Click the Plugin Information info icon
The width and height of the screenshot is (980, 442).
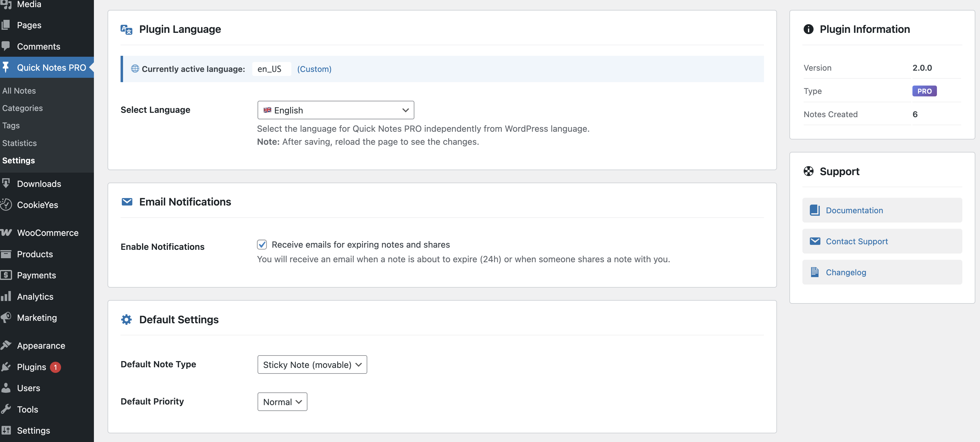(x=808, y=29)
